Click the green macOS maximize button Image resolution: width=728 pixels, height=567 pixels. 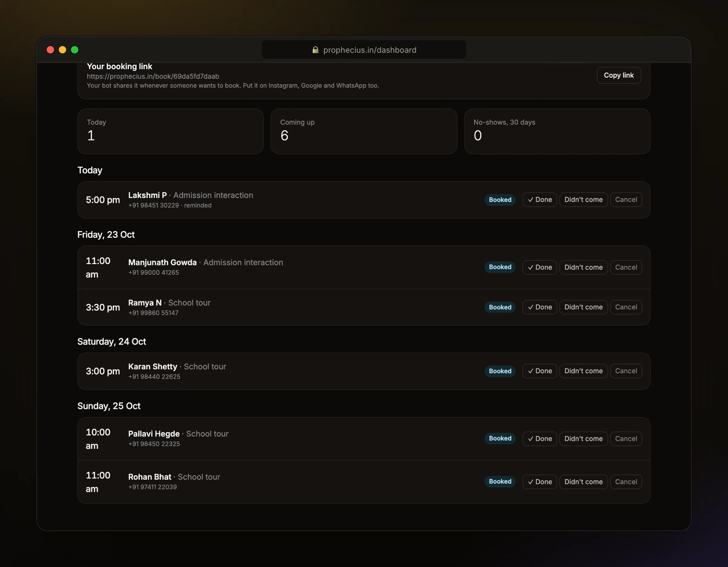[x=75, y=50]
